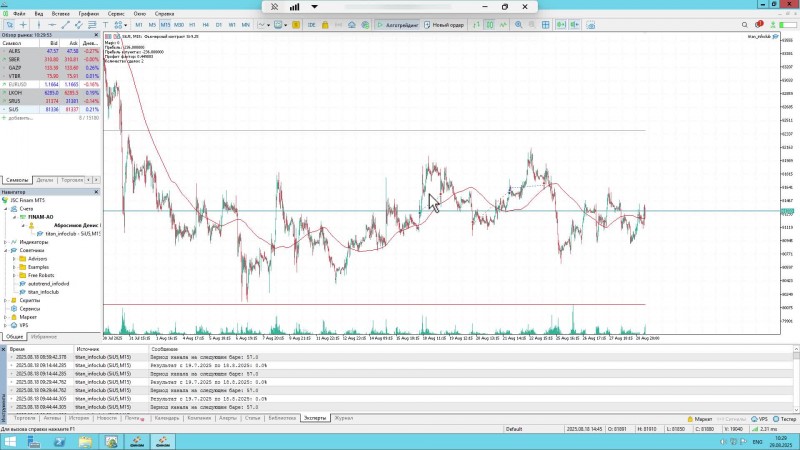This screenshot has height=450, width=800.
Task: Collapse the Советники tree node
Action: click(x=6, y=251)
